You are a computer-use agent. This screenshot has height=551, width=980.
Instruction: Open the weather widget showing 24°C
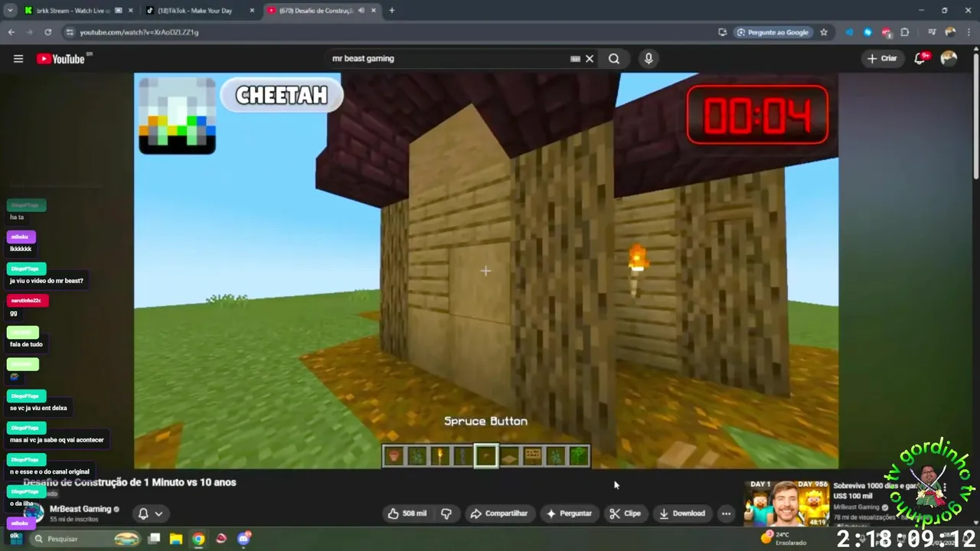[783, 538]
